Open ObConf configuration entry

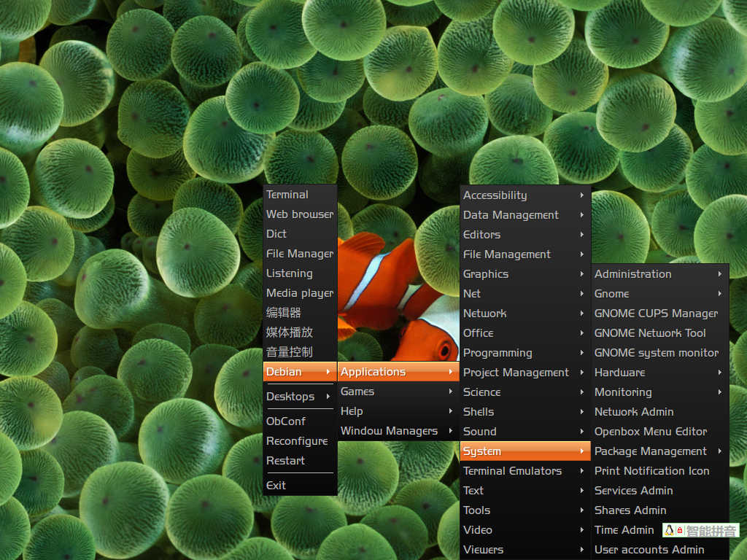pyautogui.click(x=300, y=421)
